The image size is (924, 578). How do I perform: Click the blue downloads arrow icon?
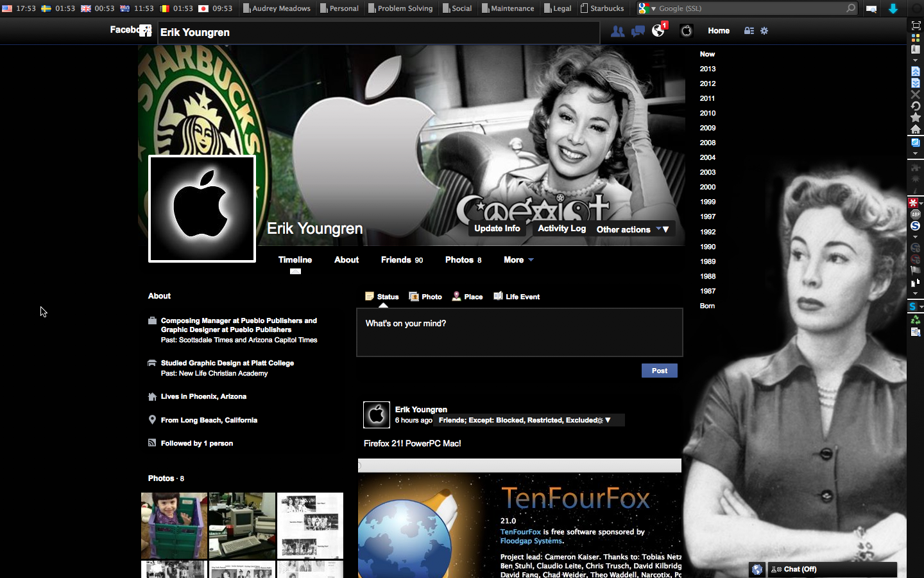pyautogui.click(x=893, y=8)
